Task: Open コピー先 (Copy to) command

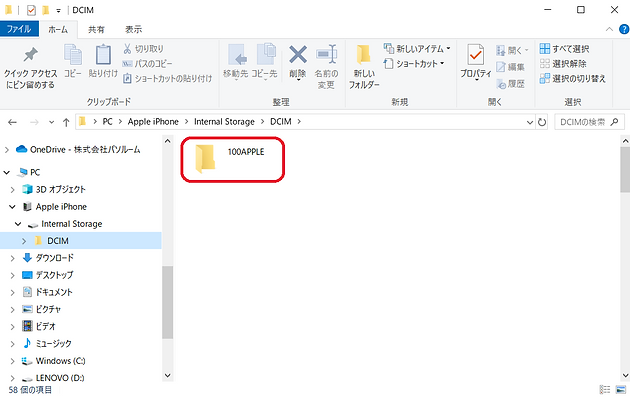Action: [265, 62]
